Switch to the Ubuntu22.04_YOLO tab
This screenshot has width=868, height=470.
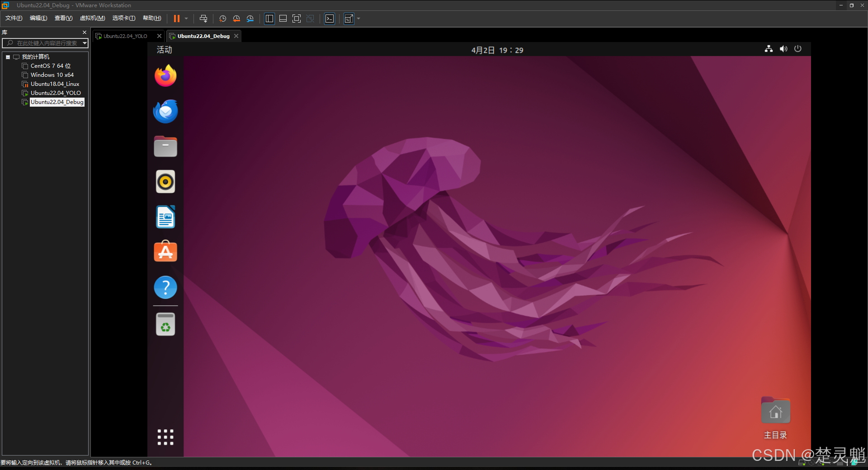click(125, 36)
